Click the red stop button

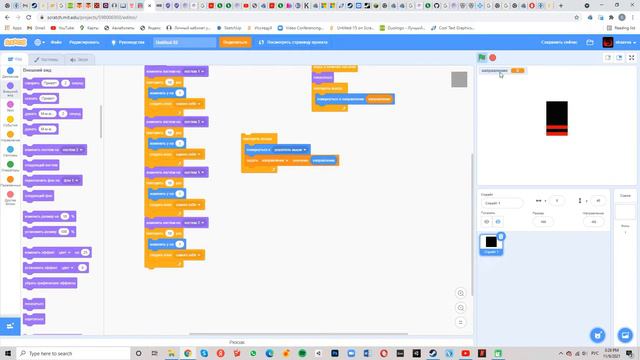[x=493, y=58]
